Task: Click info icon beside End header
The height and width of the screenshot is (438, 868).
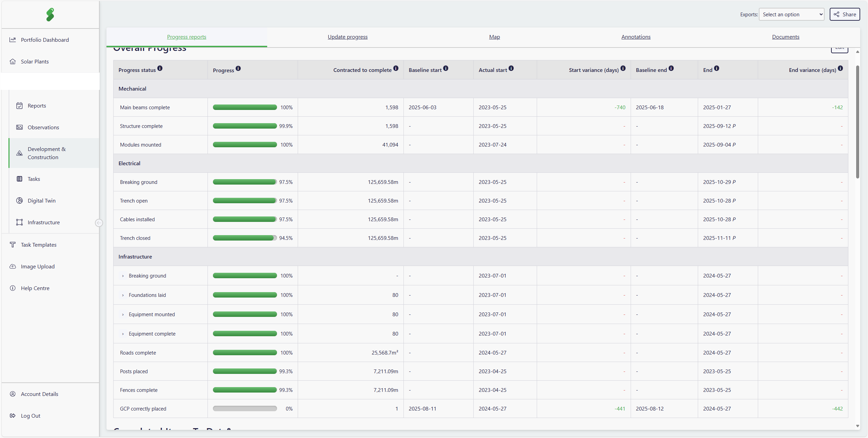Action: [717, 68]
